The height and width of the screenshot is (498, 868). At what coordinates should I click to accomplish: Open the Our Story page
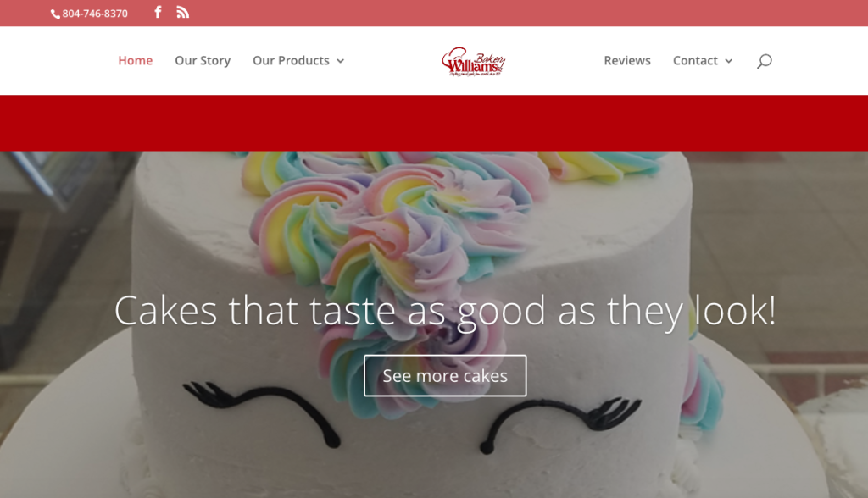pos(203,60)
